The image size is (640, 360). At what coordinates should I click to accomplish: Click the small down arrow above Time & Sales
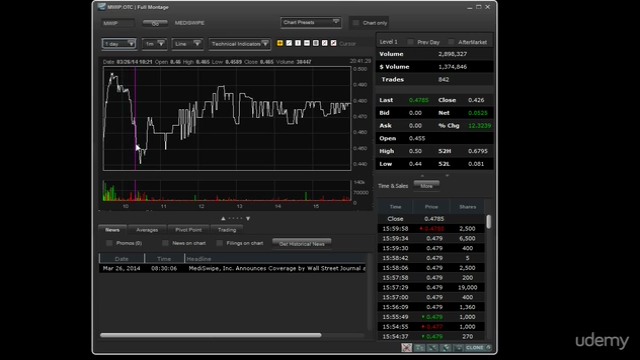(447, 176)
